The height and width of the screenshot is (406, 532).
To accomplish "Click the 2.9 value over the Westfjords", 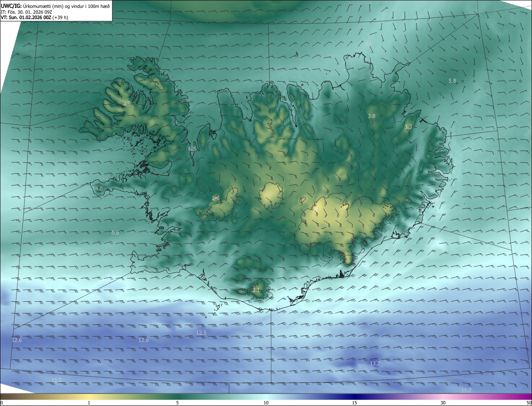I will click(x=127, y=103).
